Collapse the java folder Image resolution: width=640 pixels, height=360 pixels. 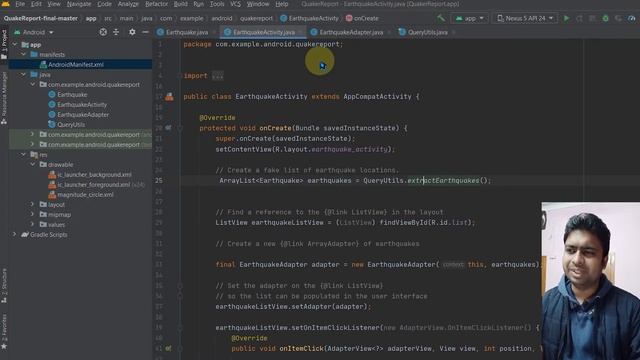[x=24, y=74]
